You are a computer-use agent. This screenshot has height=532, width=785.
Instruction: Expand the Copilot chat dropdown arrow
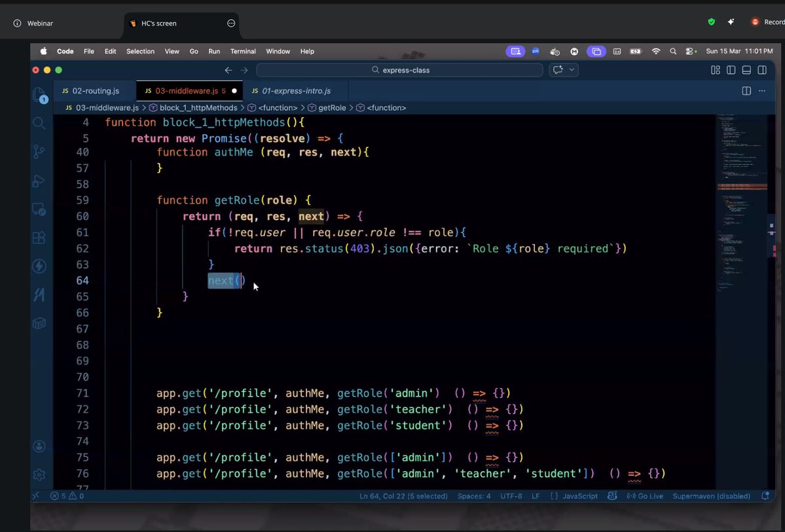coord(572,70)
